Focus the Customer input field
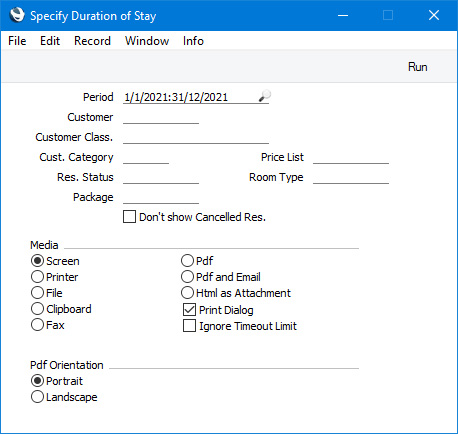This screenshot has width=458, height=434. [x=161, y=117]
